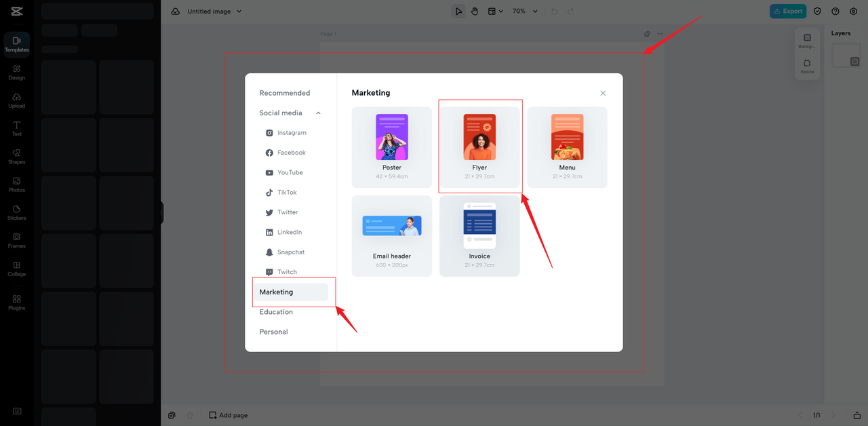
Task: Click the Add page button
Action: pyautogui.click(x=229, y=415)
